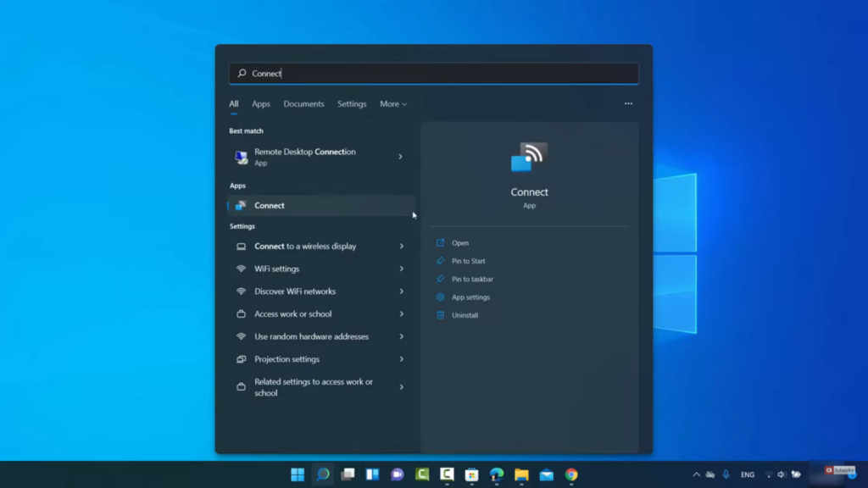Open Teams Chat from taskbar
Screen dimensions: 868x488
pyautogui.click(x=398, y=474)
